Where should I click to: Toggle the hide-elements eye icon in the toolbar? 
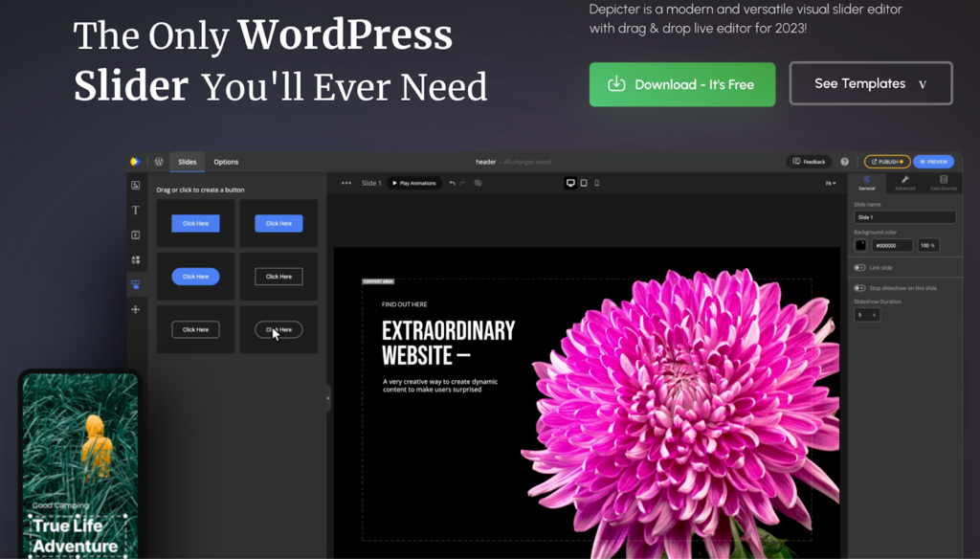tap(477, 183)
